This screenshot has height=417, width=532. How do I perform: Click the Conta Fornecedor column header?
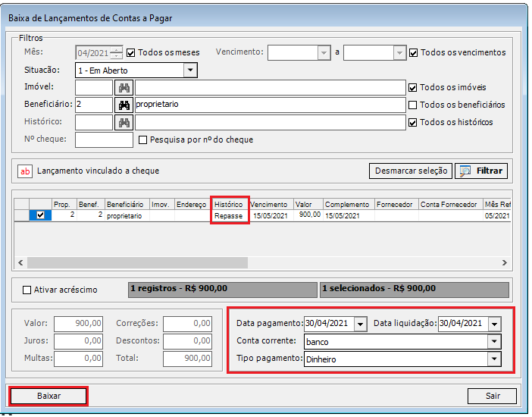[451, 205]
